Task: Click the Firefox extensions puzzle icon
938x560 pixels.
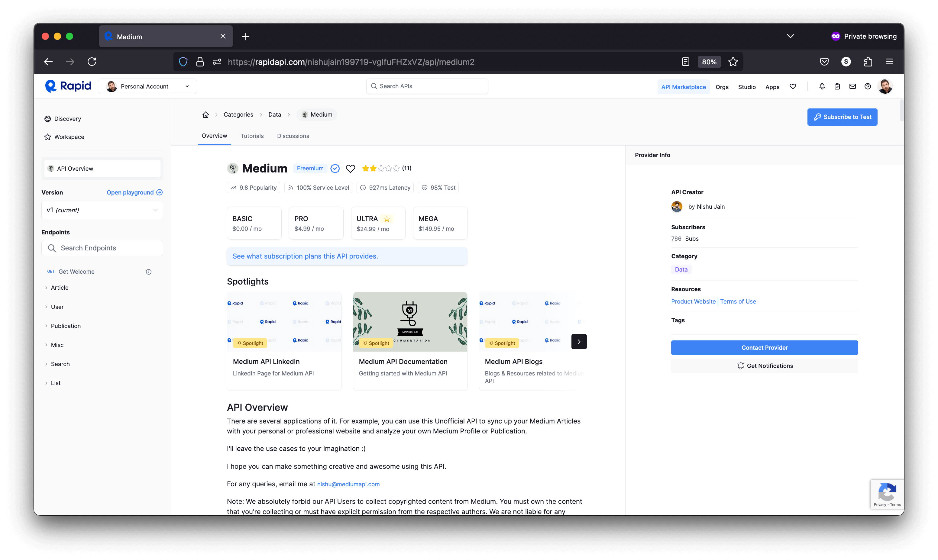Action: [x=868, y=62]
